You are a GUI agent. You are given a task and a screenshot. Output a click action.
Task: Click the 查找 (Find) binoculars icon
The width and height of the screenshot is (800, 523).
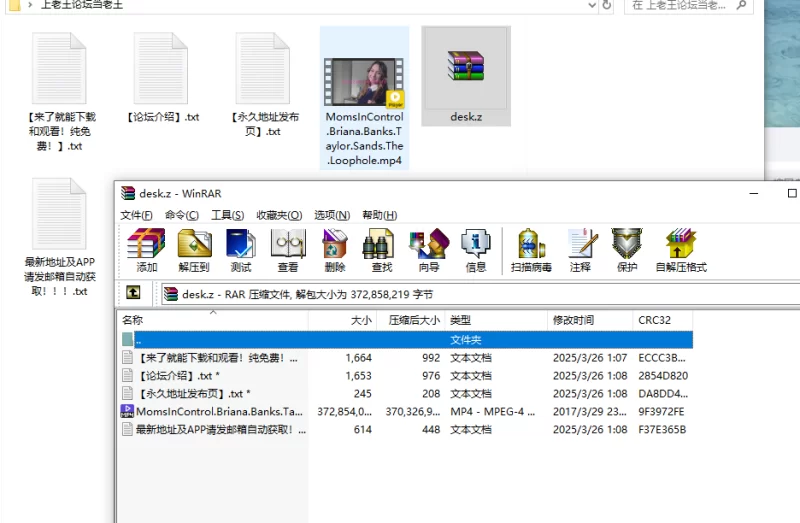(382, 250)
